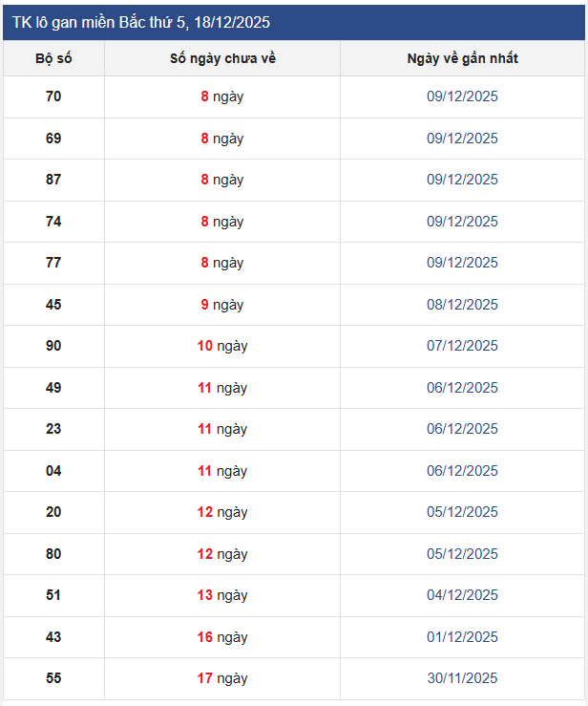Click the date 07/12/2025 link

(462, 346)
